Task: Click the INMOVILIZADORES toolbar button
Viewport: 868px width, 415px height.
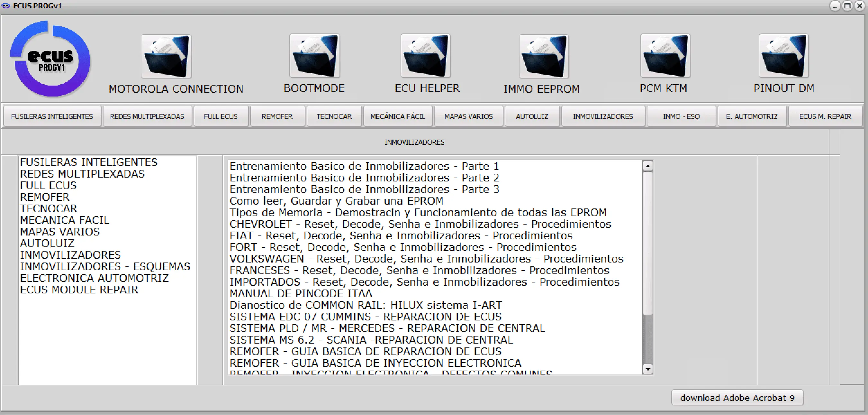Action: pyautogui.click(x=603, y=116)
